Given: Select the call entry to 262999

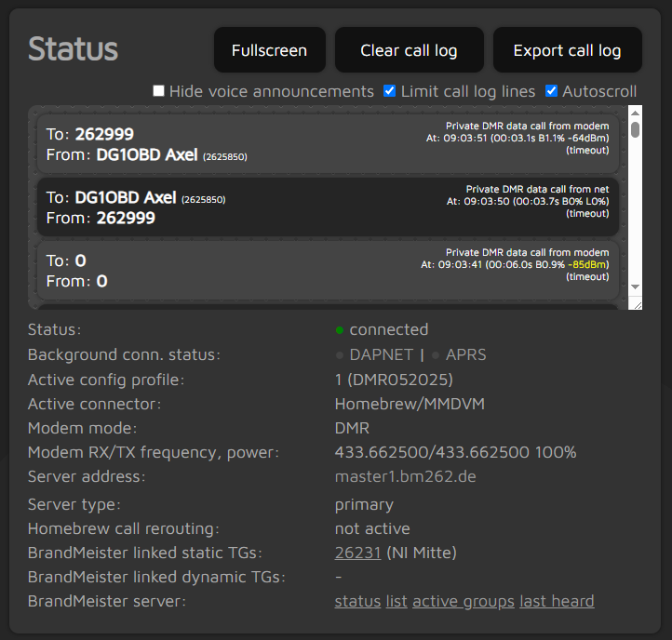Looking at the screenshot, I should pos(327,144).
